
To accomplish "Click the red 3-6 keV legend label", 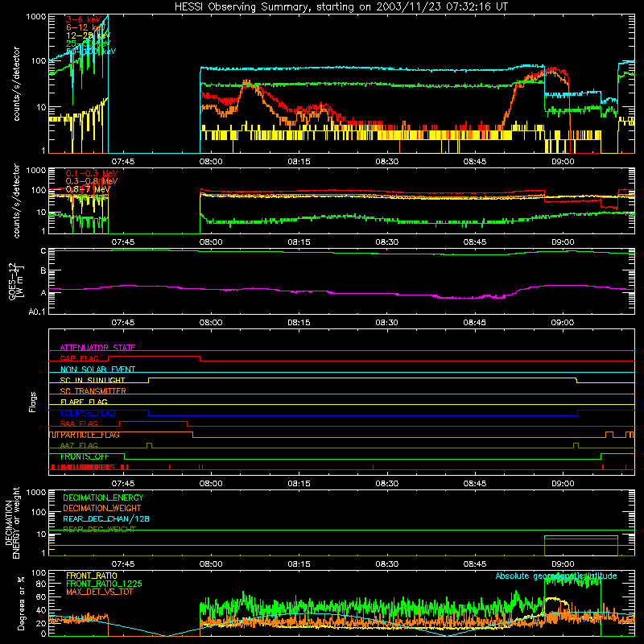I will (83, 19).
